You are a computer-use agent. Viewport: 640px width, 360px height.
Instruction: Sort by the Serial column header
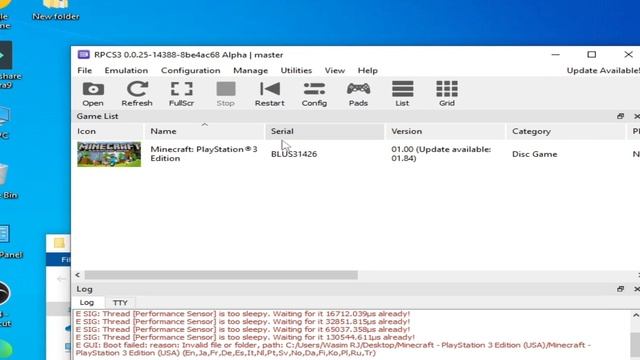click(x=324, y=131)
